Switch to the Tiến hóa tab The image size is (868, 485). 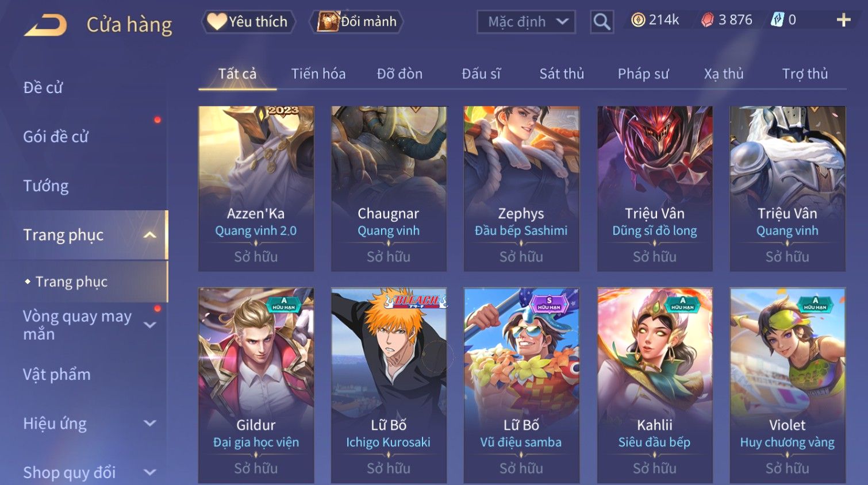click(x=318, y=74)
